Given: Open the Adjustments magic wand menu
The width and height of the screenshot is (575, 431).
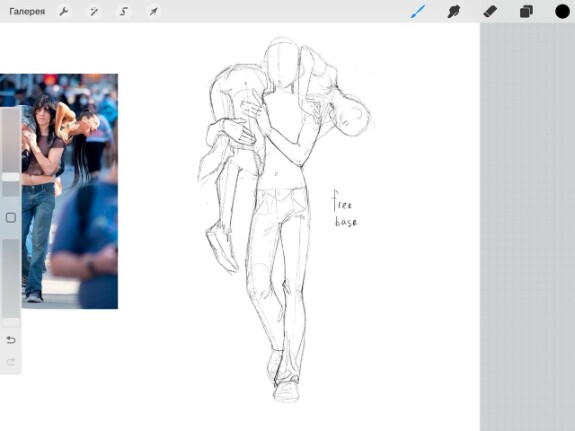Looking at the screenshot, I should 94,11.
